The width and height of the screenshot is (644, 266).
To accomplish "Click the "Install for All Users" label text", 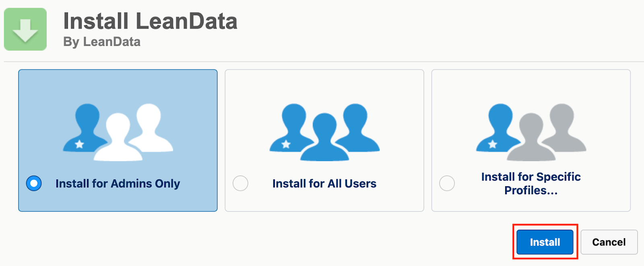I will tap(324, 184).
